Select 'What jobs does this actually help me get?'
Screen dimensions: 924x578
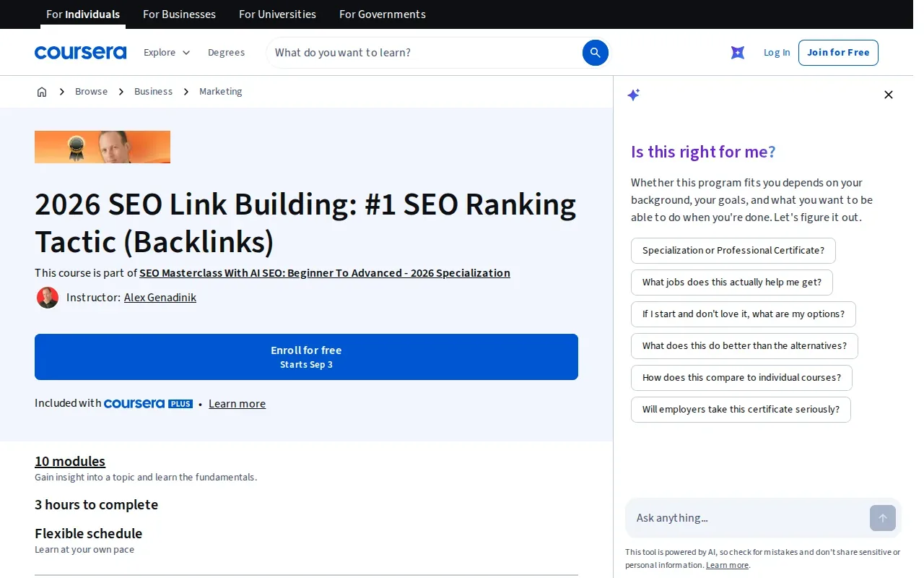point(732,282)
